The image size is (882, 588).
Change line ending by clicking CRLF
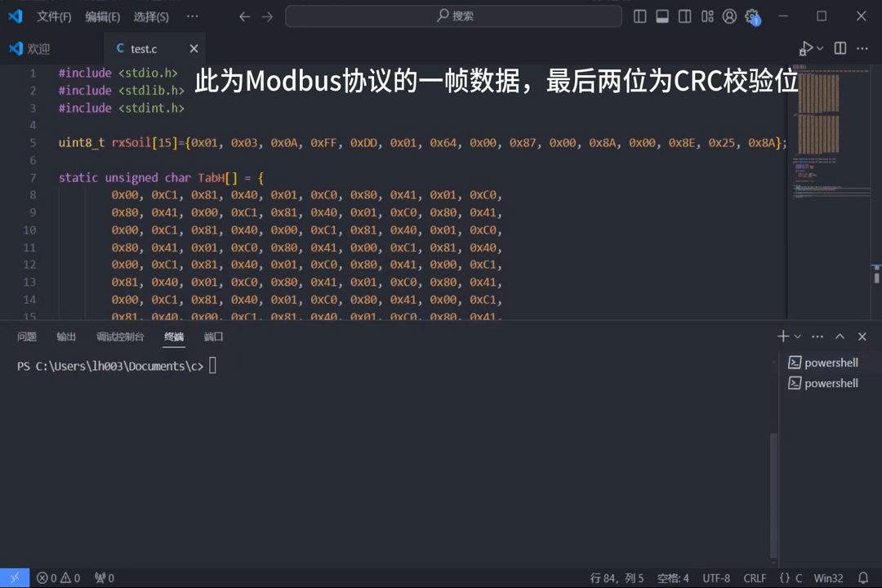tap(755, 577)
